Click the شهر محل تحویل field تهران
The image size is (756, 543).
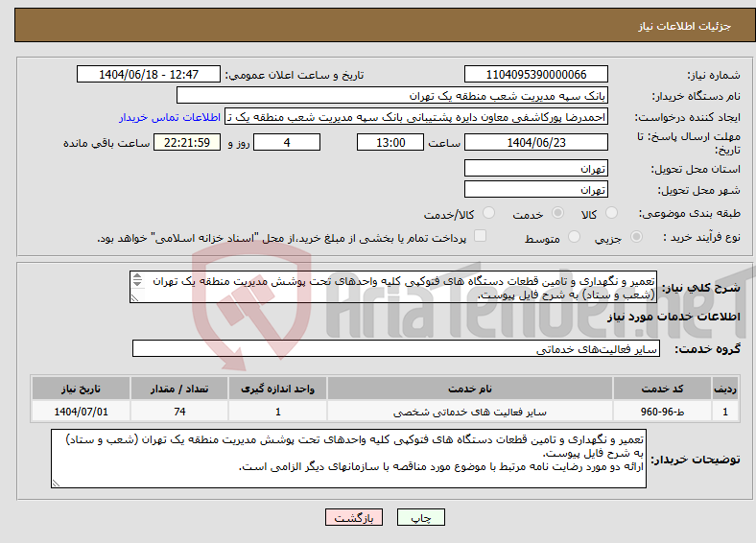[535, 189]
